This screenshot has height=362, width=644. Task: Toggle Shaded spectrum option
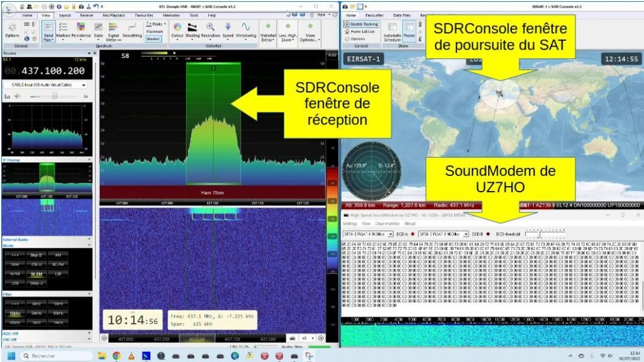pos(153,39)
